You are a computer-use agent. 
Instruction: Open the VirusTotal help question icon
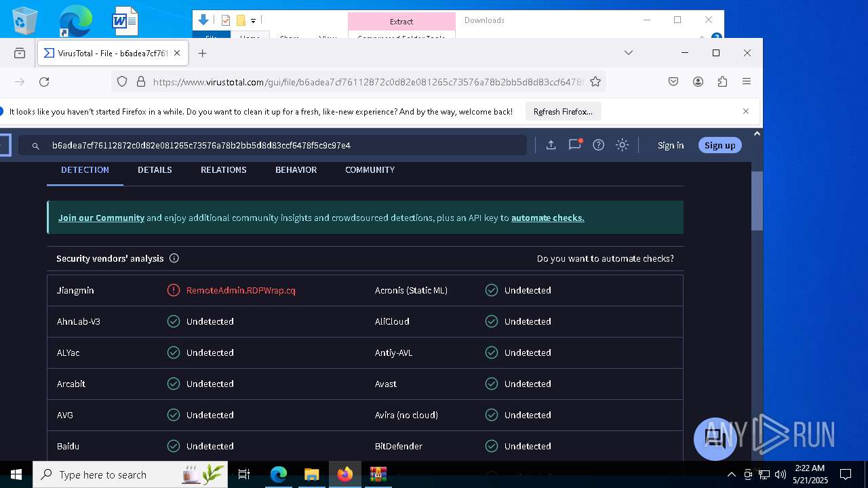click(598, 145)
